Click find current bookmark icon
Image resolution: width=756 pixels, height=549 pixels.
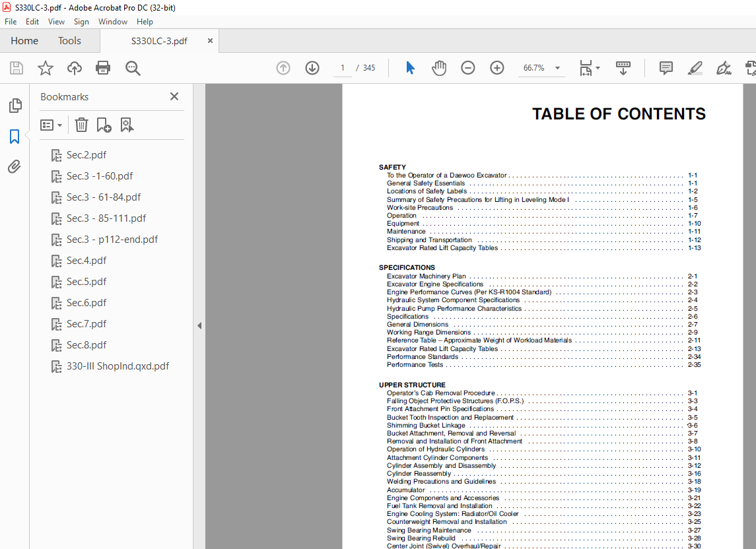click(x=127, y=125)
